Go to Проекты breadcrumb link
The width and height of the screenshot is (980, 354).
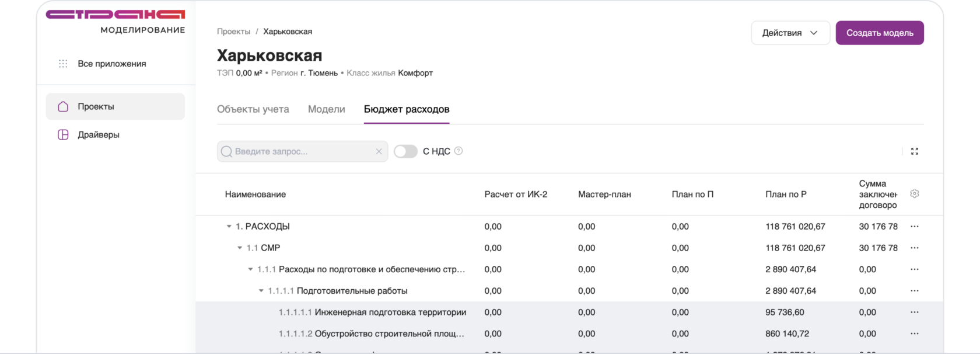coord(233,32)
